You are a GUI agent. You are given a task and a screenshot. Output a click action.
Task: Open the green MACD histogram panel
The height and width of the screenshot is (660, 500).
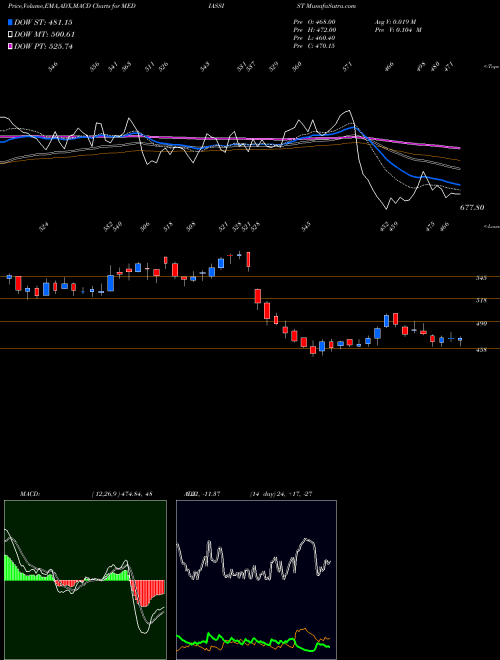point(85,580)
